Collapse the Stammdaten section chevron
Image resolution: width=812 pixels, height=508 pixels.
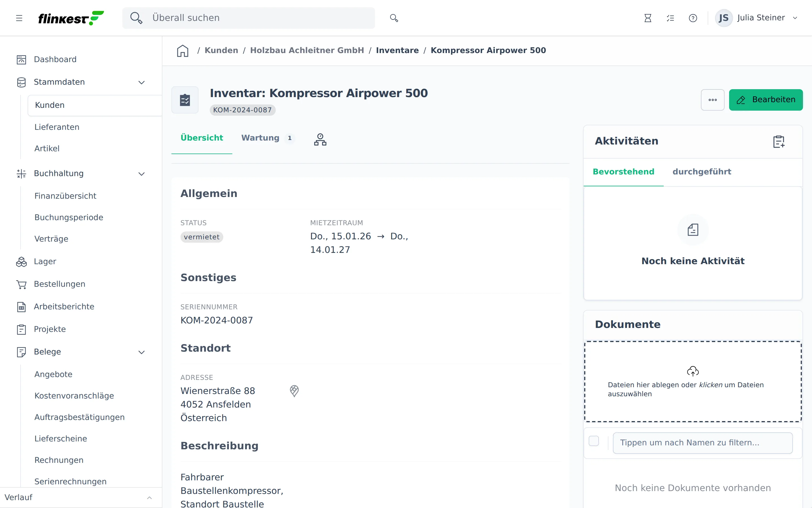[x=142, y=82]
